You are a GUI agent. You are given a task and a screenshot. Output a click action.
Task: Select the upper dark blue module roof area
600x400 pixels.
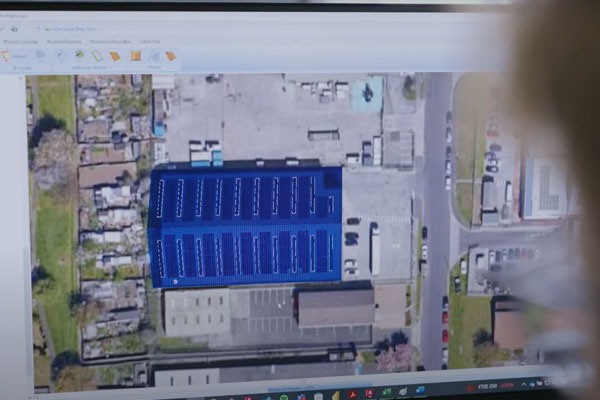[245, 198]
